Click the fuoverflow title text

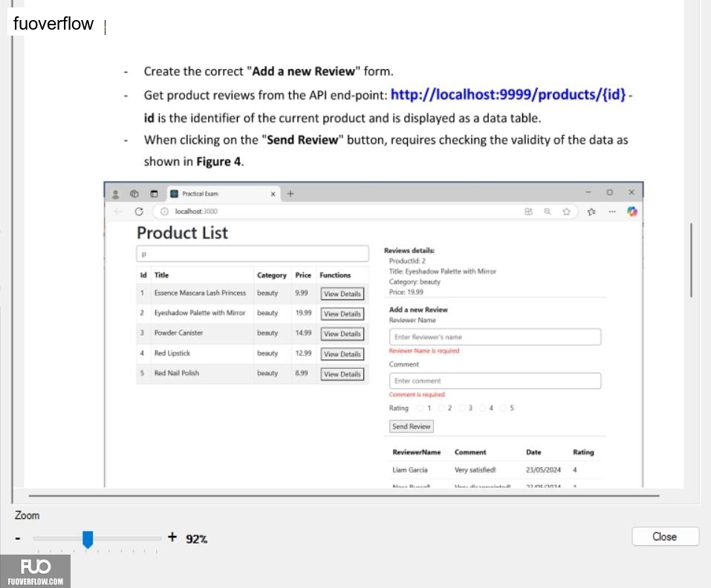pyautogui.click(x=53, y=23)
